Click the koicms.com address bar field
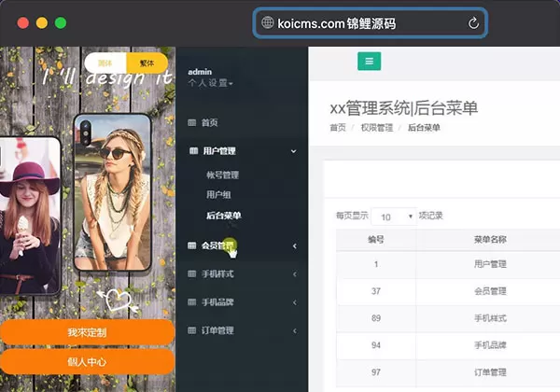Image resolution: width=560 pixels, height=392 pixels. [371, 23]
